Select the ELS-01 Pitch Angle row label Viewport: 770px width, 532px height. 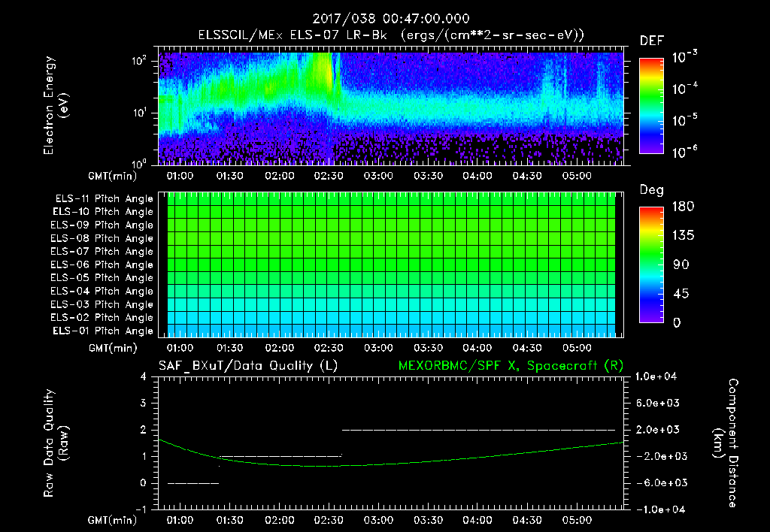click(x=103, y=331)
